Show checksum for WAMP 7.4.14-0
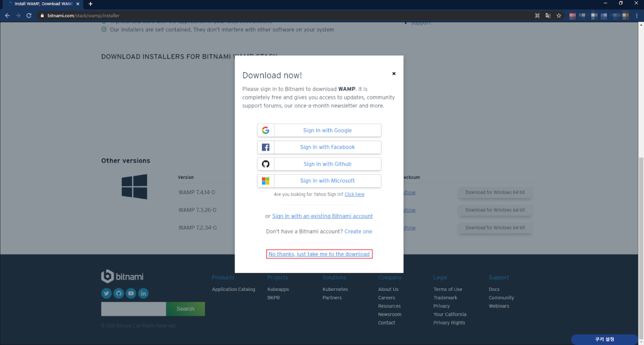The image size is (644, 345). (409, 193)
